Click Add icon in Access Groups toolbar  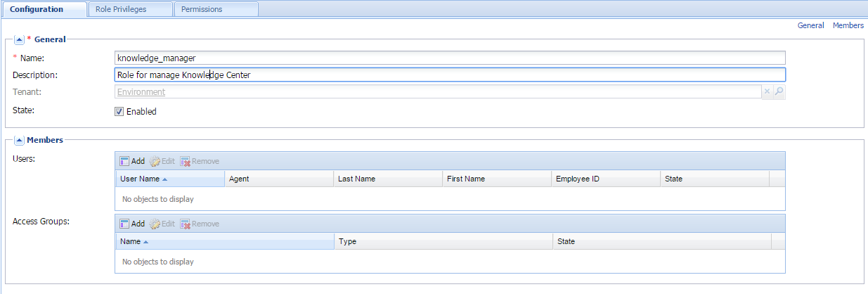(124, 224)
